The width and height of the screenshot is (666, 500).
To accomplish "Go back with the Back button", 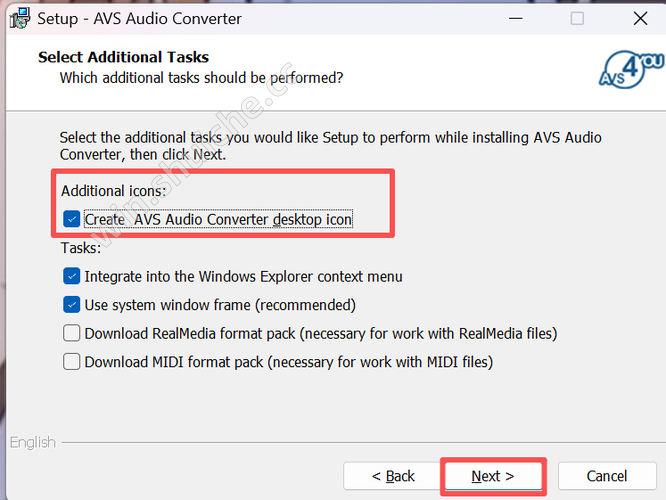I will pyautogui.click(x=393, y=476).
